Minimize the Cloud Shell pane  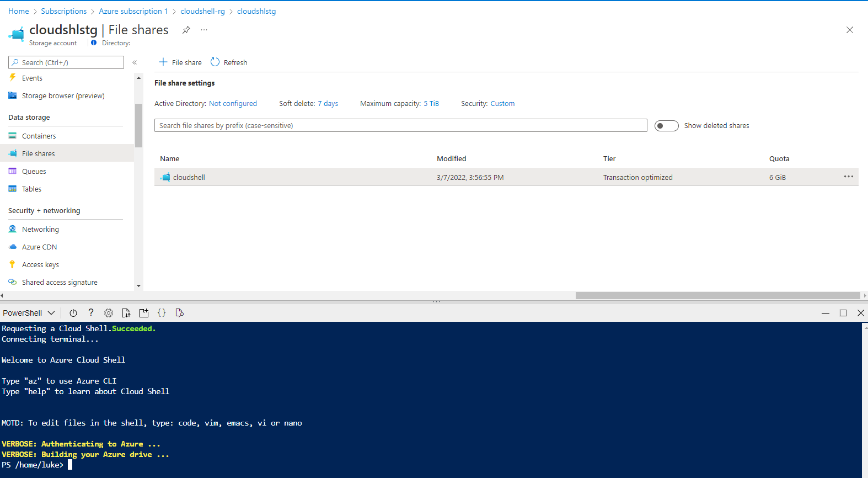pos(826,313)
